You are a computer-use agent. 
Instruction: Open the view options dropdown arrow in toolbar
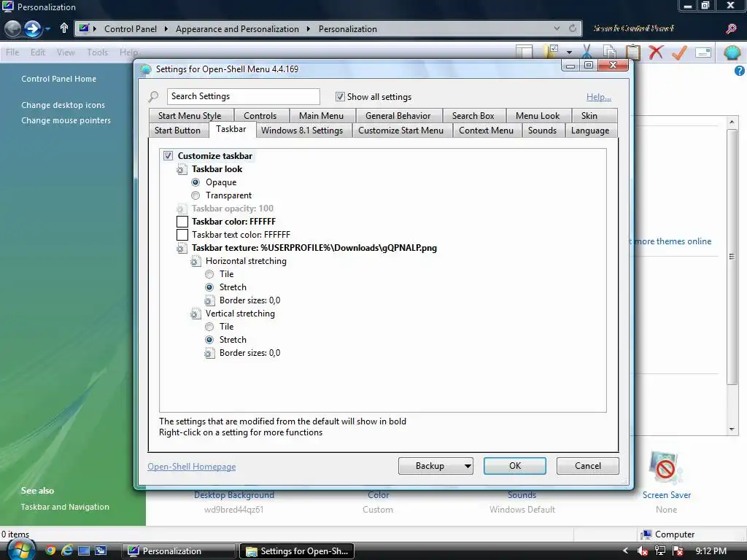click(569, 52)
